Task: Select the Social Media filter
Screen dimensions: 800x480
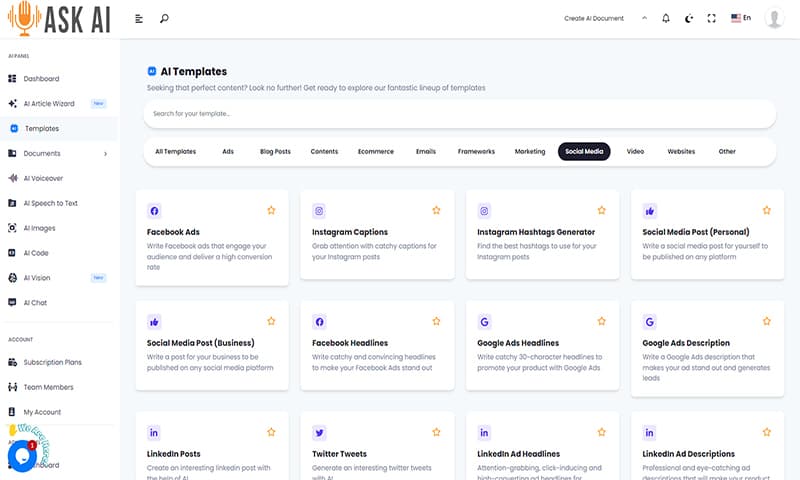Action: click(584, 151)
